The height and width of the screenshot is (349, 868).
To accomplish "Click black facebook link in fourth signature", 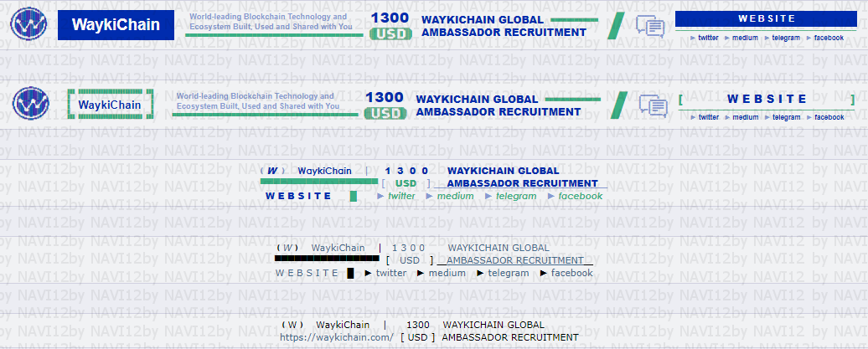I will point(572,273).
